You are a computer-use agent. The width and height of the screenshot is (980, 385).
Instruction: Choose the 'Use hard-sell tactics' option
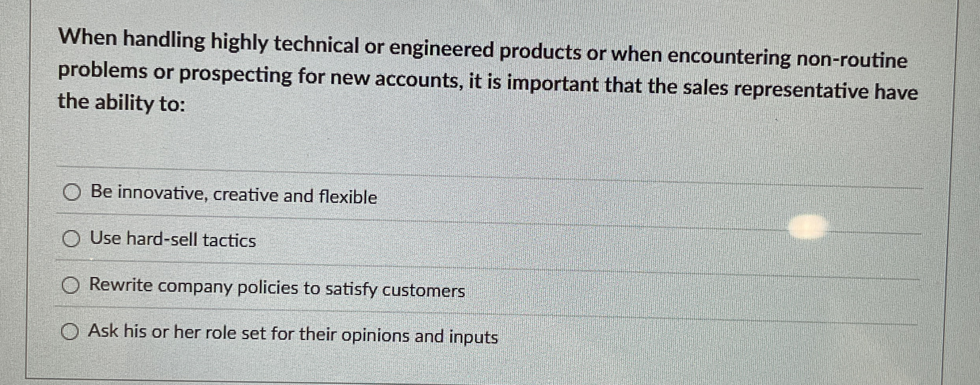(x=71, y=239)
